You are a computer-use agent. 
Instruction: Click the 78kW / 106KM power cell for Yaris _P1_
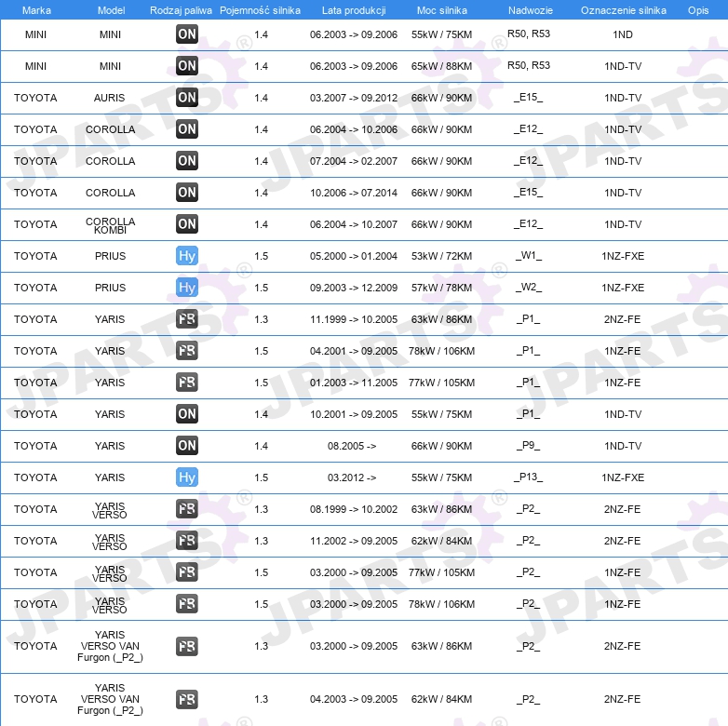coord(441,351)
